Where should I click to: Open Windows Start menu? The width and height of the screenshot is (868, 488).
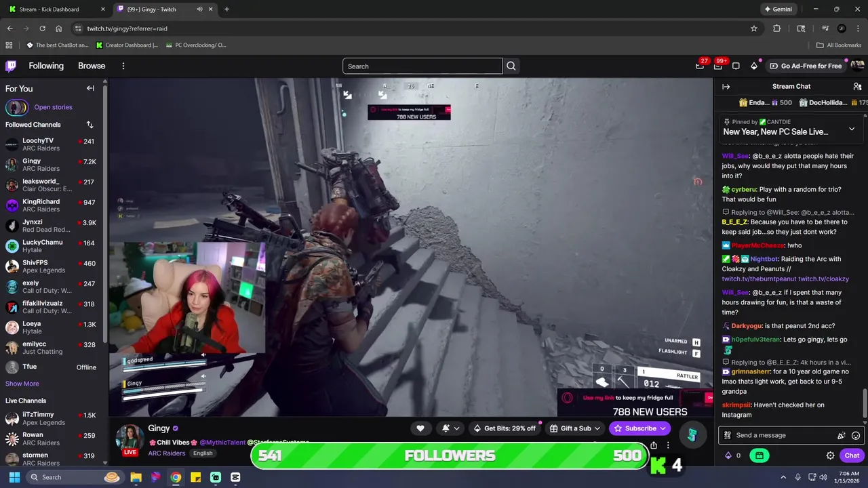[x=14, y=477]
